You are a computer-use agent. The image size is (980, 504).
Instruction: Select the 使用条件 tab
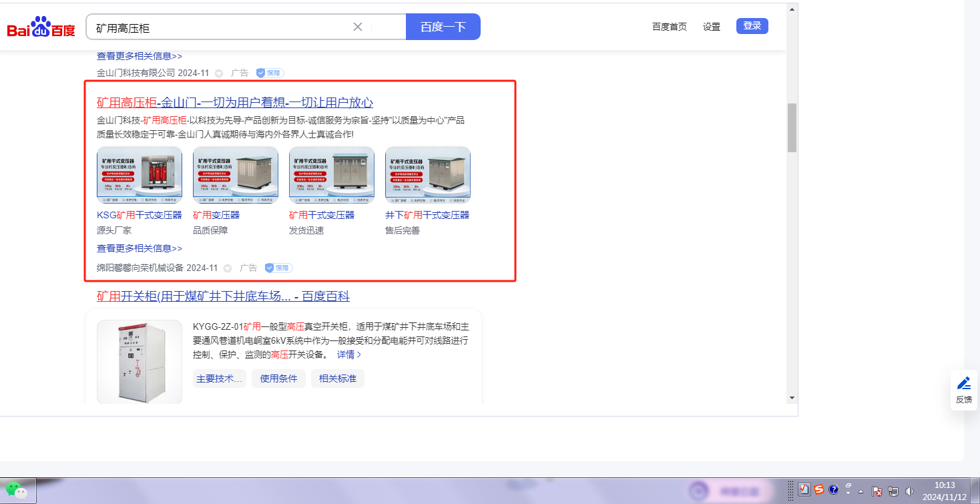[278, 379]
